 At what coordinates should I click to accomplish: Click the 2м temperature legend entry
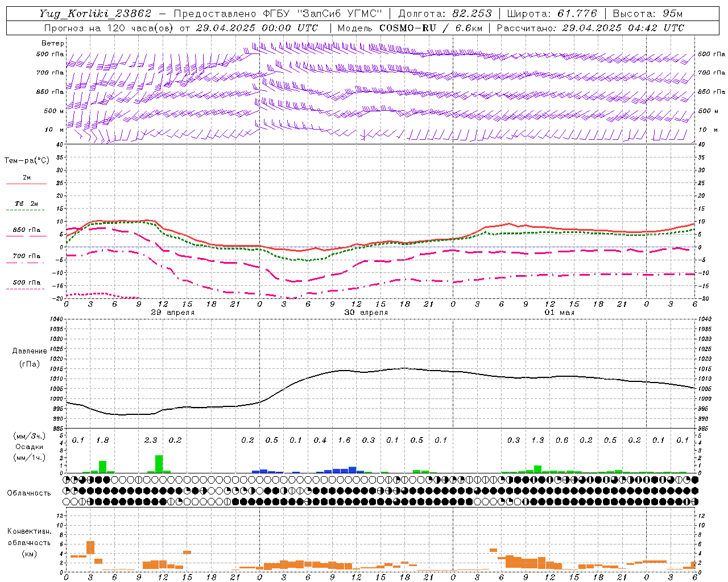[27, 178]
